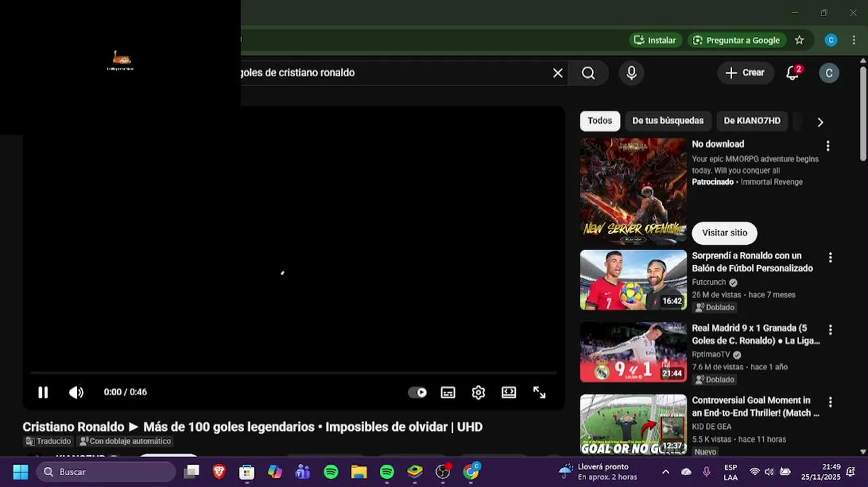Open the Windows Start menu
The width and height of the screenshot is (868, 487).
pos(20,472)
